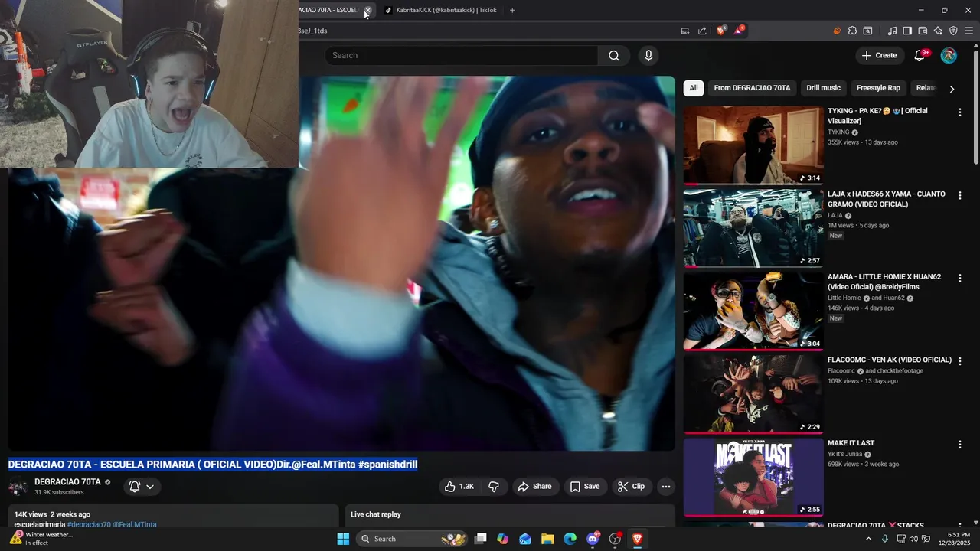This screenshot has width=980, height=551.
Task: Open Windows Start menu
Action: (343, 539)
